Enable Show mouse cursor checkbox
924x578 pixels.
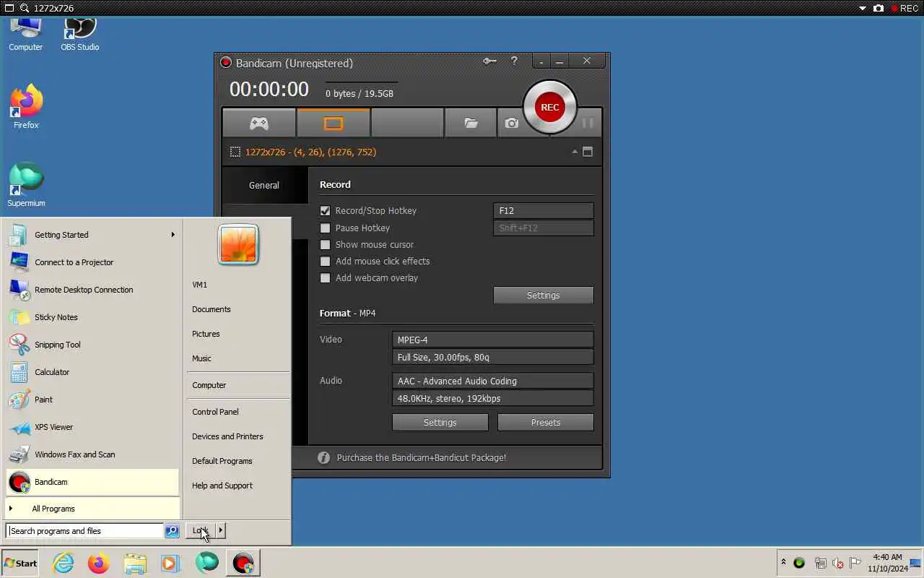pos(325,244)
